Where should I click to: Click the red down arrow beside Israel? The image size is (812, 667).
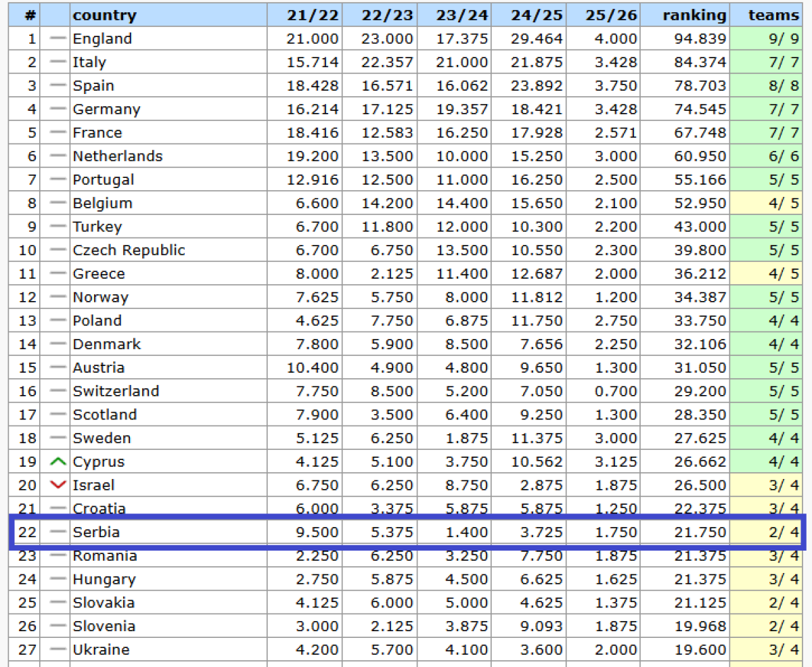point(59,485)
